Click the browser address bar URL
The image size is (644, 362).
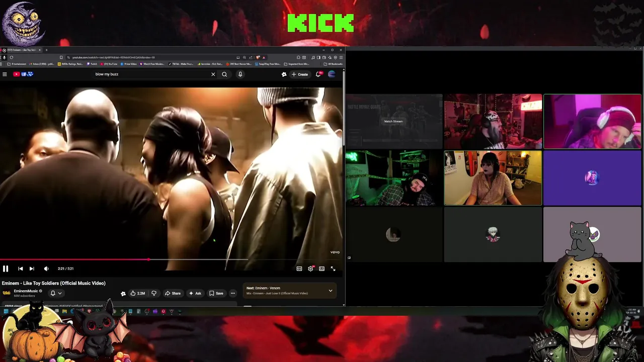click(x=113, y=57)
